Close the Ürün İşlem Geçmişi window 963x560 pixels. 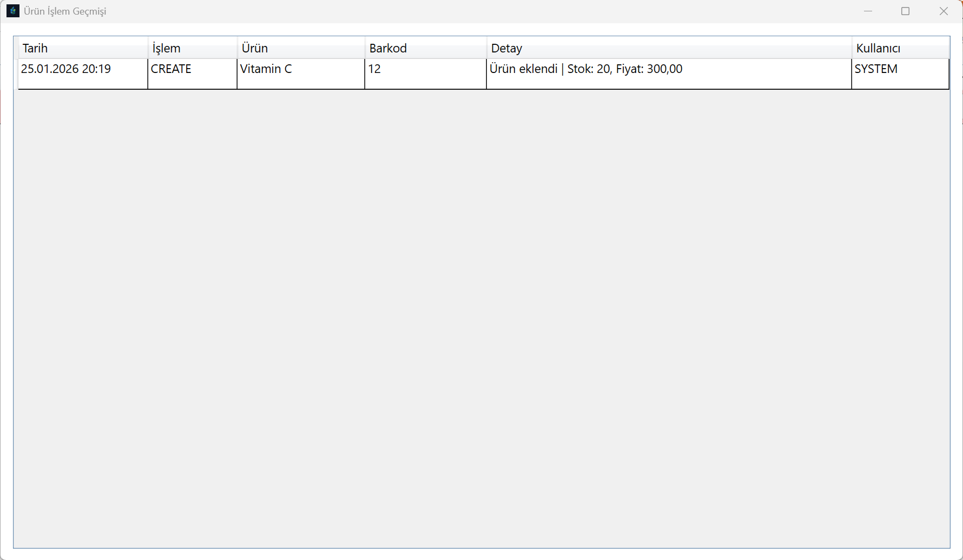click(x=944, y=11)
